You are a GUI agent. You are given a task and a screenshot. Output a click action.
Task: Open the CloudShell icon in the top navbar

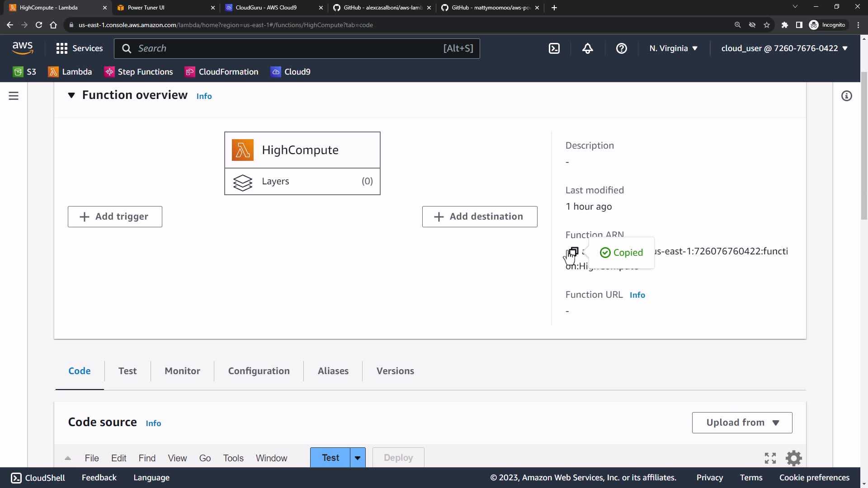tap(554, 48)
